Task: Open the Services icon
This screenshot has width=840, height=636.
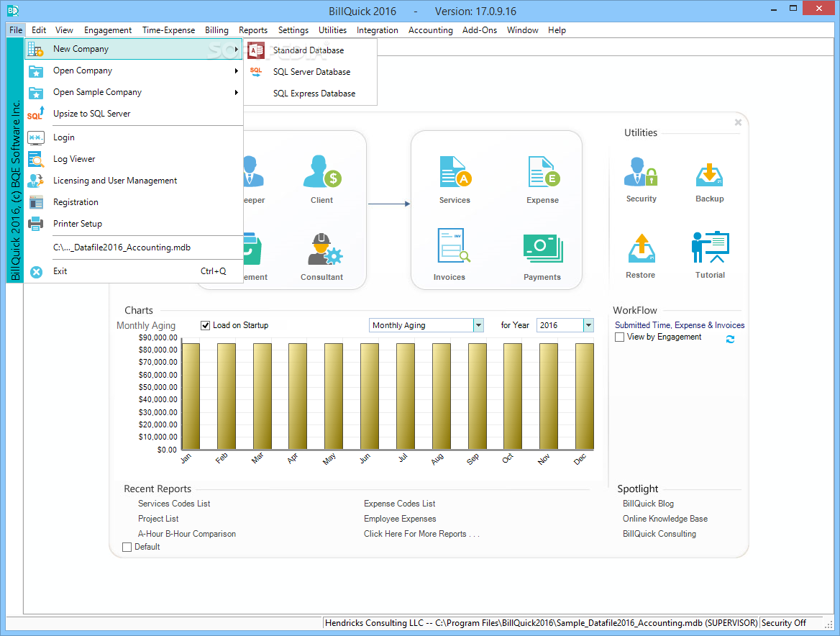Action: [x=455, y=171]
